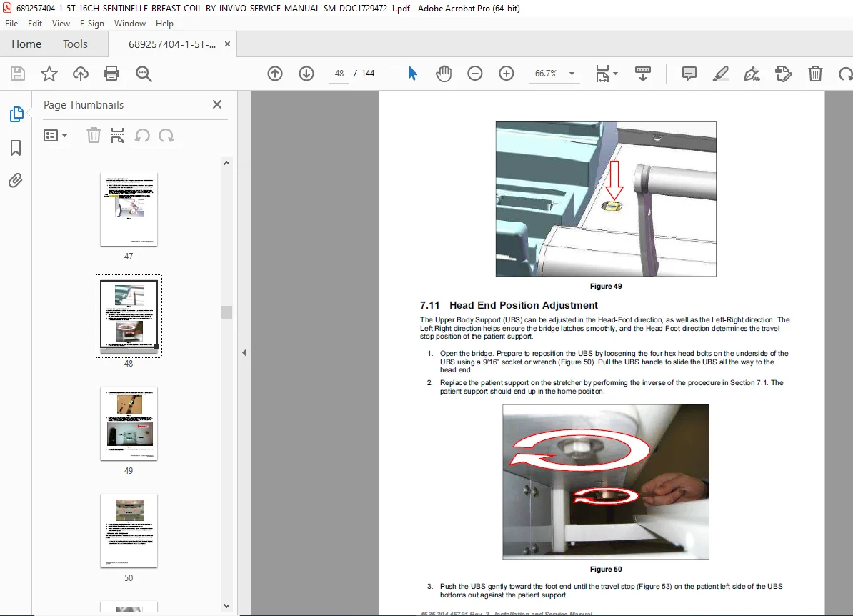Expand the fit page options arrow
853x616 pixels.
(615, 73)
